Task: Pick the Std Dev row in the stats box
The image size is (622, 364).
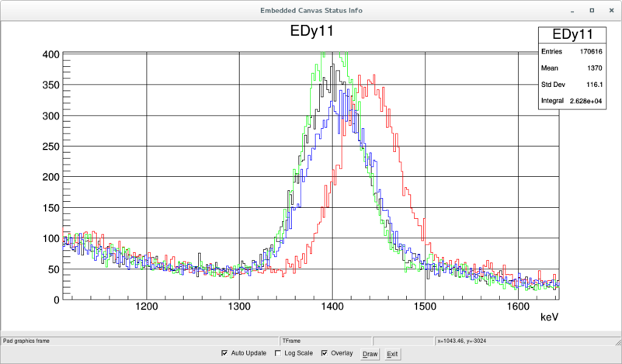Action: pos(572,84)
